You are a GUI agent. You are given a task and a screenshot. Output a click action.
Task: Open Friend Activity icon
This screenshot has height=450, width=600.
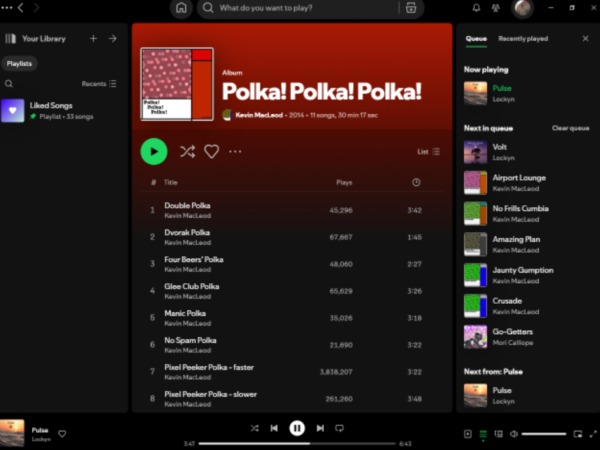pos(496,8)
